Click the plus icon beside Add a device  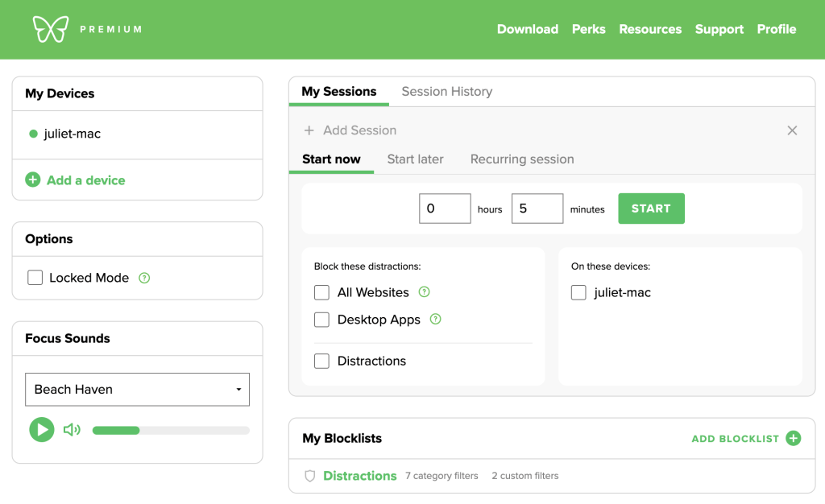(33, 180)
